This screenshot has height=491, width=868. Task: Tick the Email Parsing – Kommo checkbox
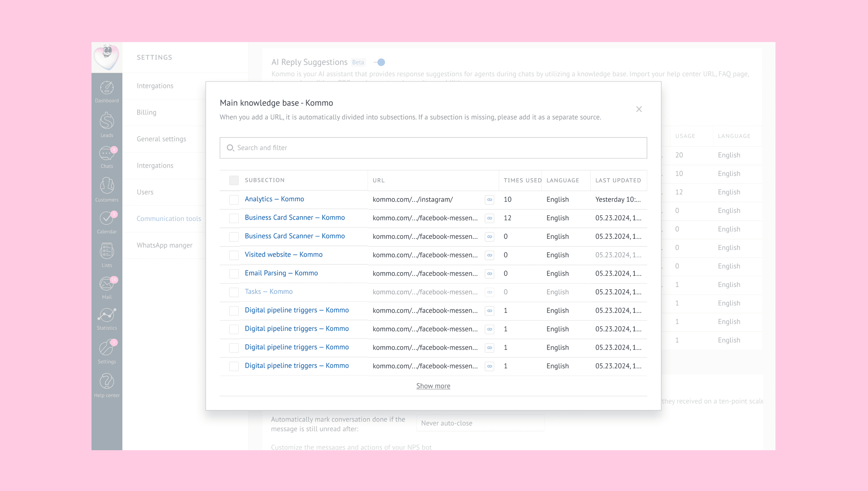[234, 274]
